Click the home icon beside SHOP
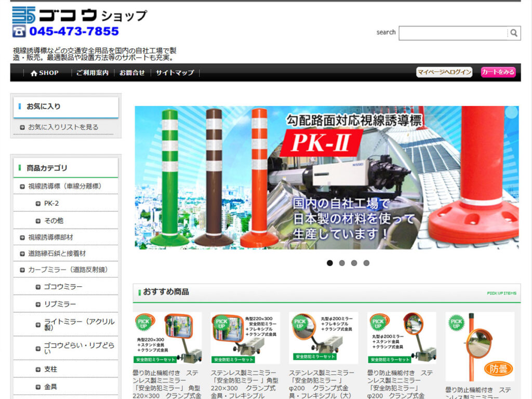The image size is (532, 399). point(34,73)
